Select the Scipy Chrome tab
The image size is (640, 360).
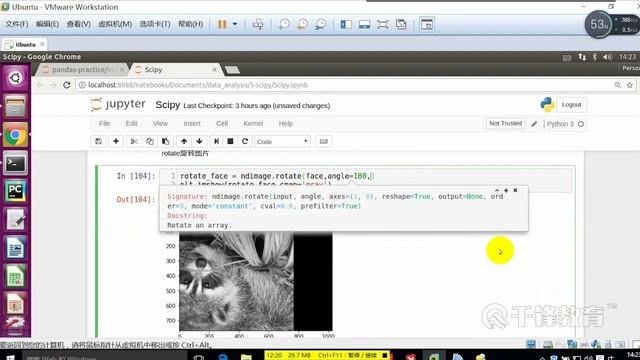(176, 70)
